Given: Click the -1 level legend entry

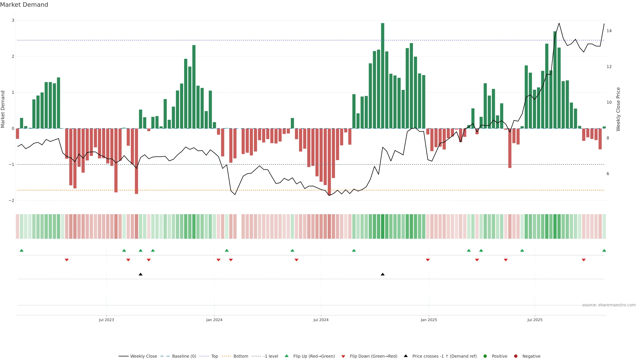Looking at the screenshot, I should 271,356.
